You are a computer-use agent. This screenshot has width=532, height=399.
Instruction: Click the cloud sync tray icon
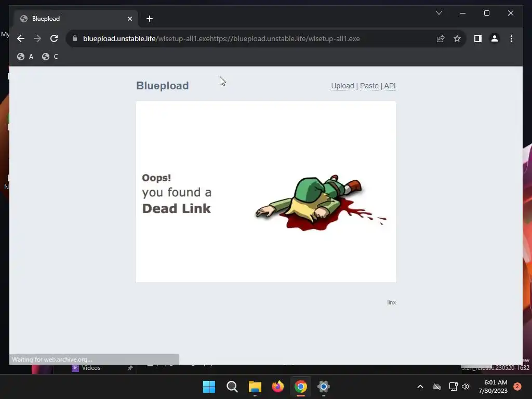click(x=437, y=387)
